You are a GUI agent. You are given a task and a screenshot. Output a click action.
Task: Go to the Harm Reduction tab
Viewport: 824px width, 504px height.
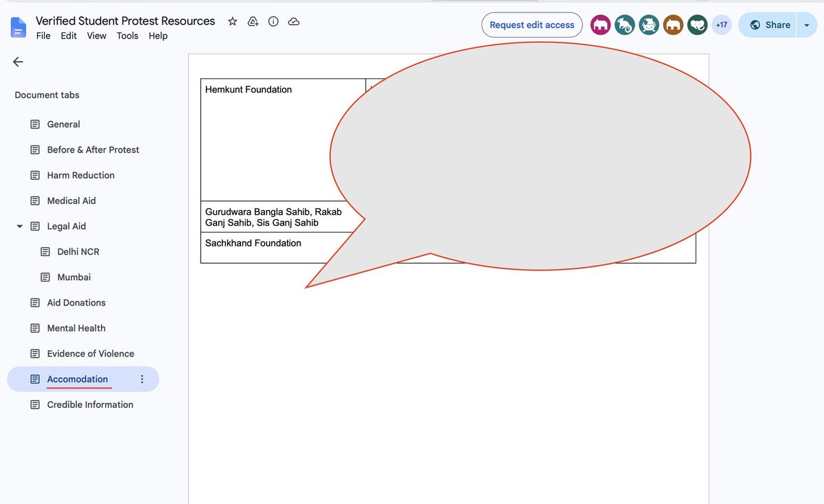coord(83,175)
